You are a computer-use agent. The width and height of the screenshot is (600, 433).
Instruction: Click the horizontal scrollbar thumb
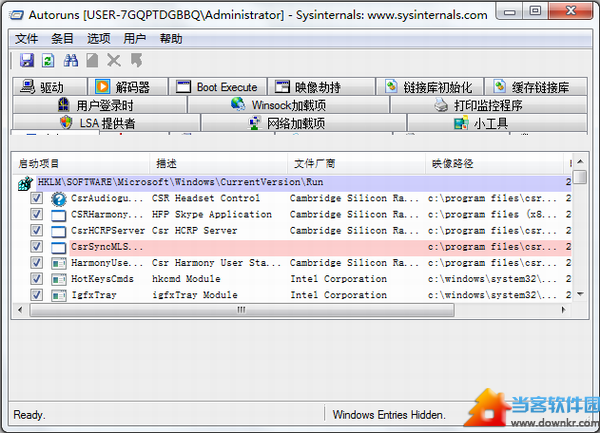(x=242, y=310)
